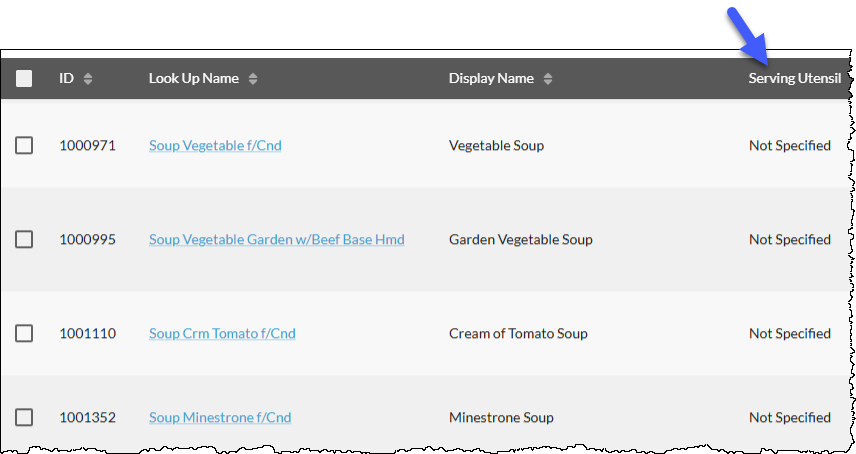Click the Serving Utensil column header
This screenshot has width=856, height=454.
pyautogui.click(x=794, y=79)
